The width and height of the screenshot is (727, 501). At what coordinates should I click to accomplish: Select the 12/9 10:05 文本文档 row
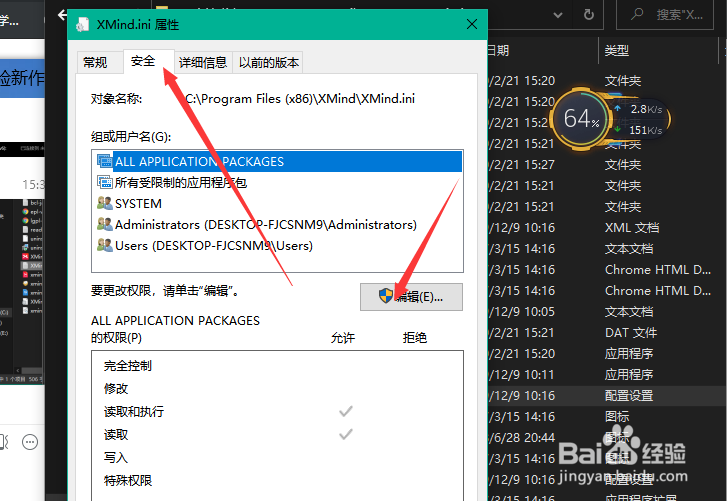coord(607,311)
